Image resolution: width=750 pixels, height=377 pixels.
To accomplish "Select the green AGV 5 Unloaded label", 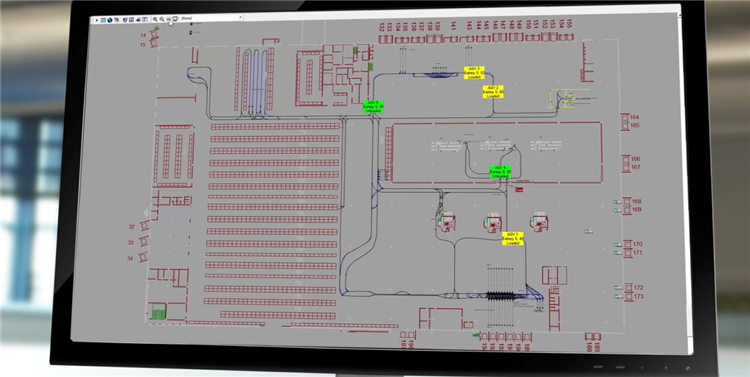I will tap(373, 107).
